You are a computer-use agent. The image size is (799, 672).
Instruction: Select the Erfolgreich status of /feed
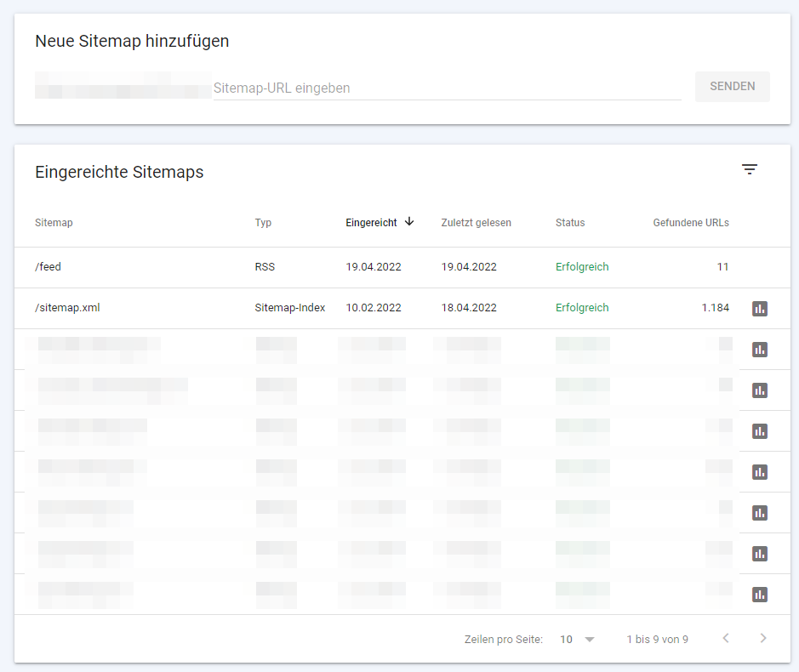click(582, 266)
